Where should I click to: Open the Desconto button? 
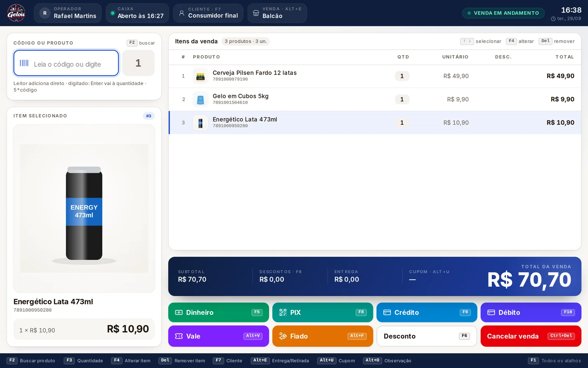coord(427,336)
